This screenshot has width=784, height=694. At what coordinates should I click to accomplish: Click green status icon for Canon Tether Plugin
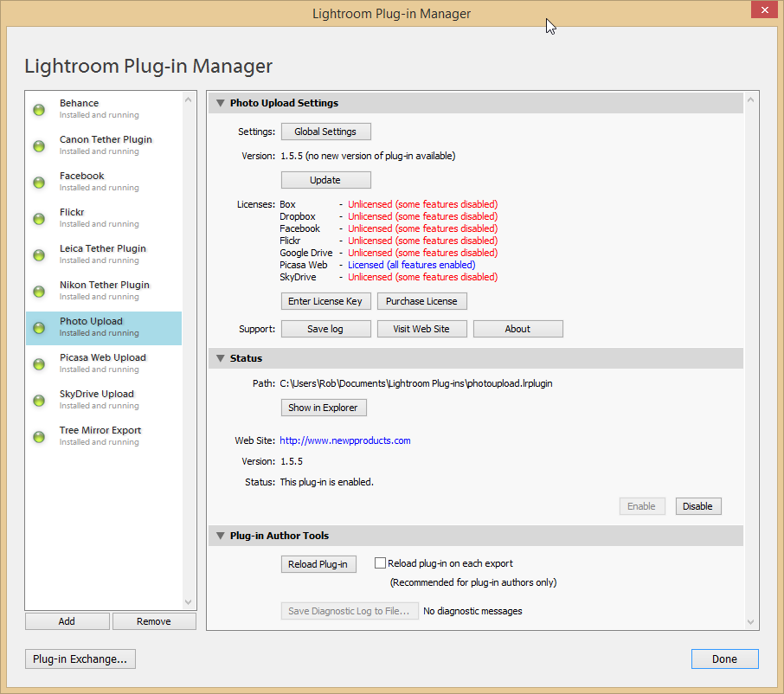click(39, 146)
